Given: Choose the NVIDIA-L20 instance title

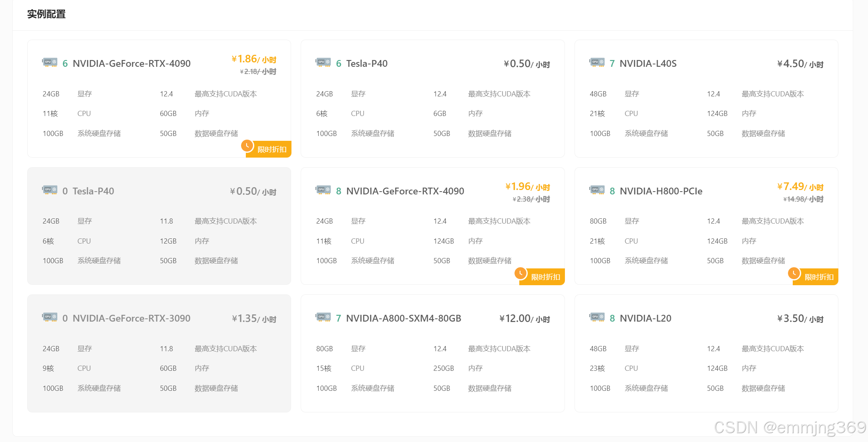Looking at the screenshot, I should [x=645, y=318].
